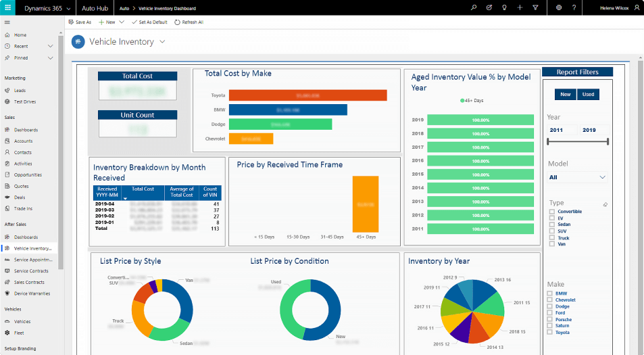644x355 pixels.
Task: Open the settings gear icon
Action: tap(559, 7)
